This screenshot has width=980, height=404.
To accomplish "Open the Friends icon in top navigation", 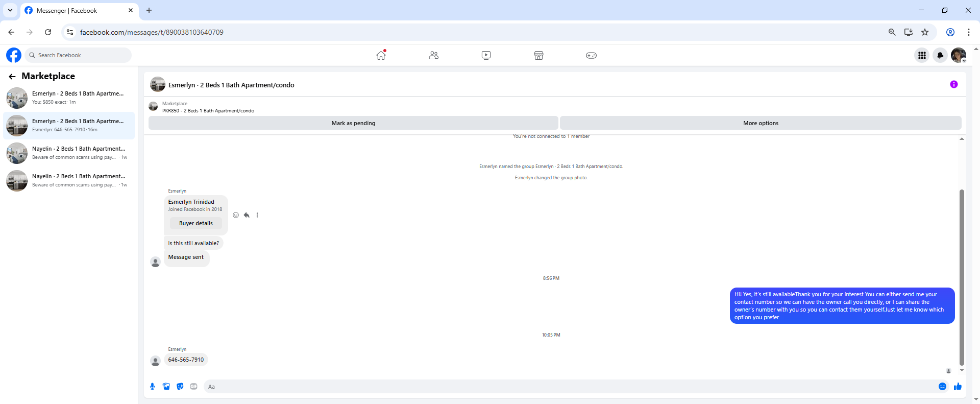I will [434, 55].
